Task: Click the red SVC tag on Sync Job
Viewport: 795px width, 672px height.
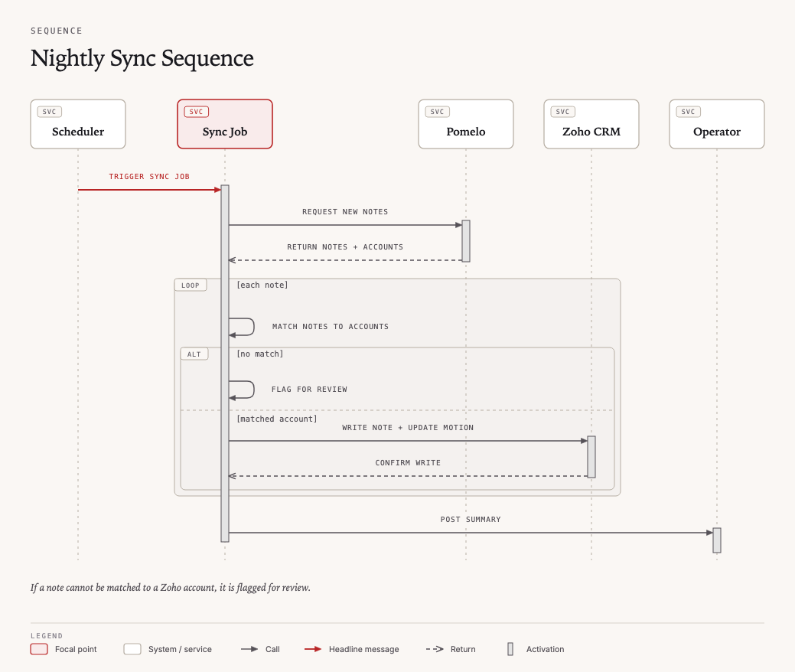Action: tap(196, 112)
